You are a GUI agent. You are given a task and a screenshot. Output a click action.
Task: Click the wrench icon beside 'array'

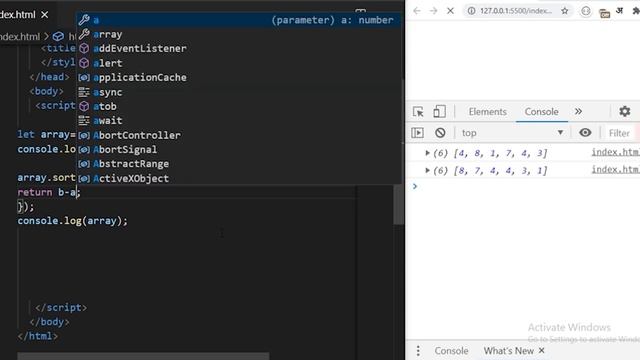pos(84,34)
